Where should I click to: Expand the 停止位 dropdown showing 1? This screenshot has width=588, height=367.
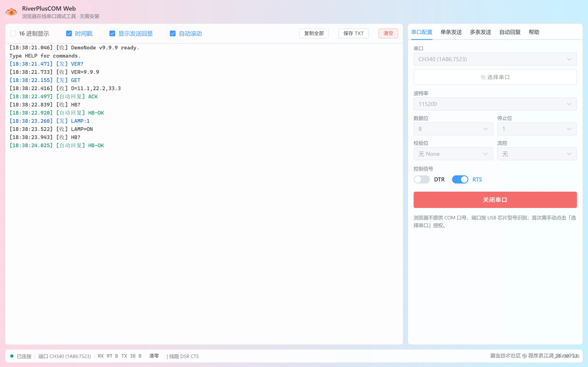pyautogui.click(x=537, y=129)
